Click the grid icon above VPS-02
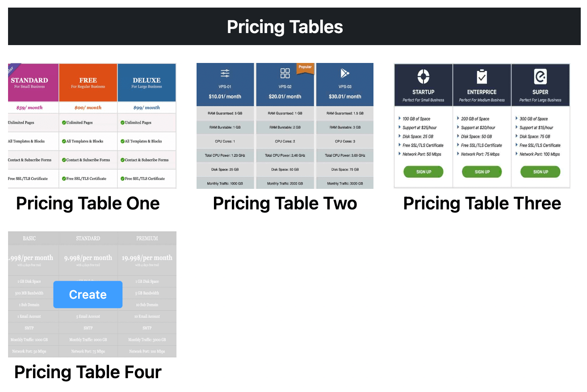This screenshot has width=587, height=392. (x=285, y=72)
